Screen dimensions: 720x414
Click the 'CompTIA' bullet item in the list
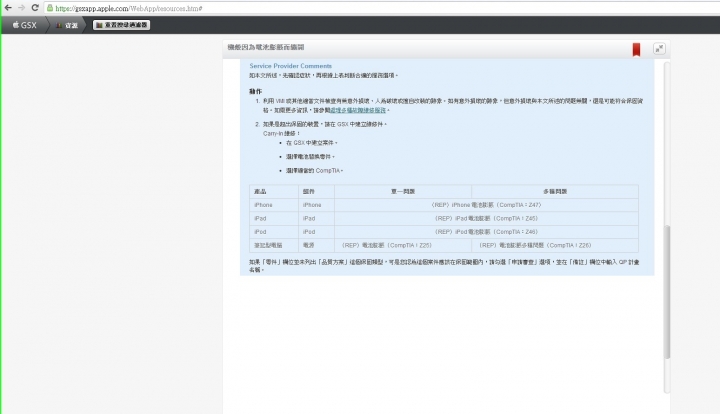315,170
